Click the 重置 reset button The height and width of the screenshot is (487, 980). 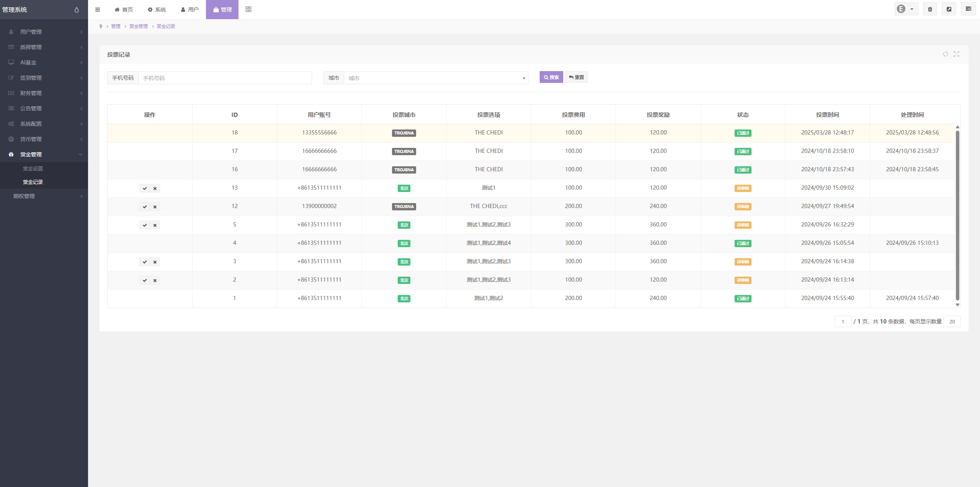click(576, 77)
